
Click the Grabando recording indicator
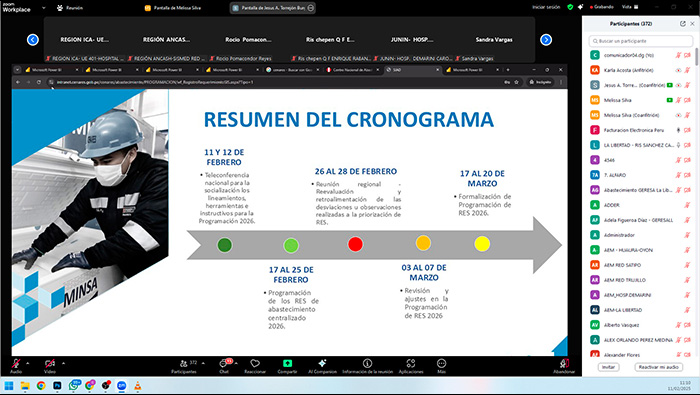pyautogui.click(x=602, y=7)
